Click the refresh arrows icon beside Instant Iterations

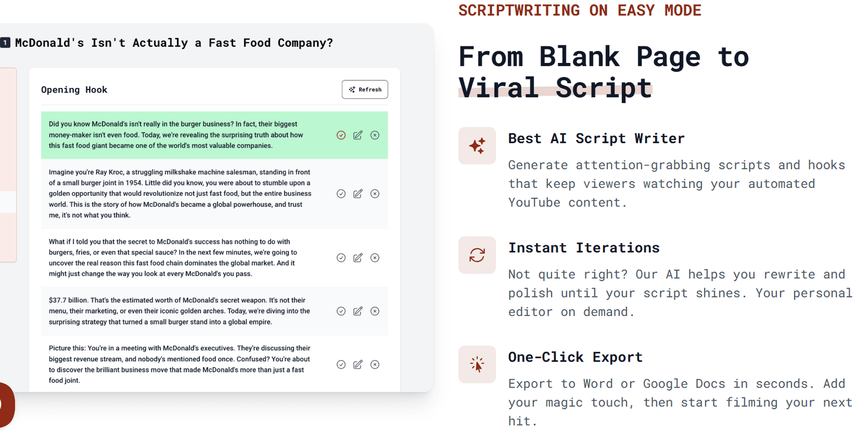click(x=477, y=255)
